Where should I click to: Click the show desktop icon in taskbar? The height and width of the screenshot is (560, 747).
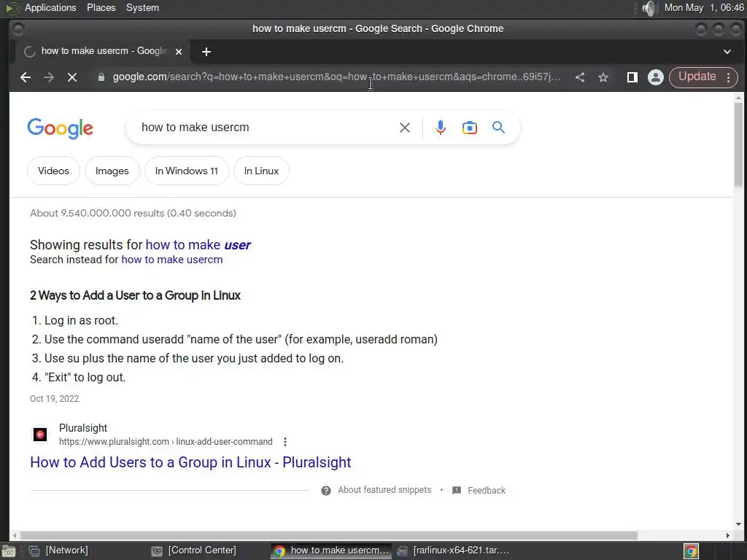coord(9,551)
